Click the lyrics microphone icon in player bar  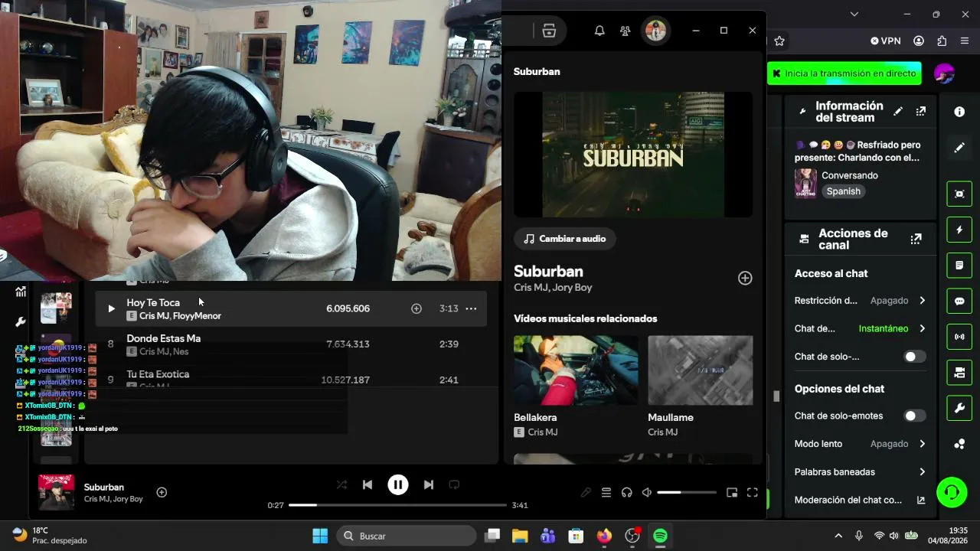tap(586, 493)
